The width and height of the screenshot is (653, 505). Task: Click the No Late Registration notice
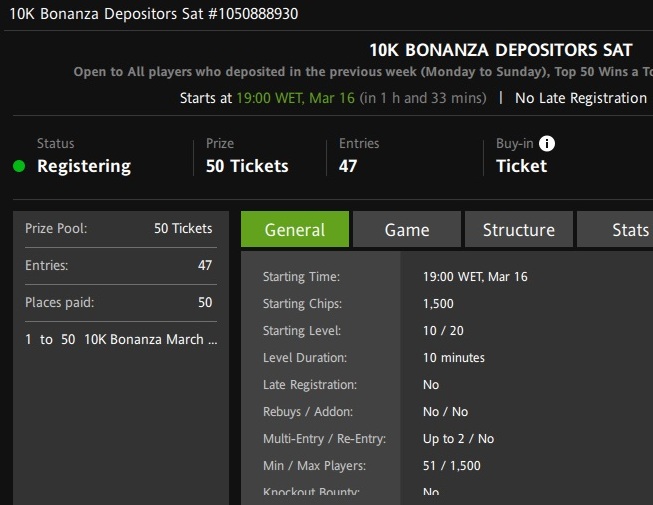[580, 98]
